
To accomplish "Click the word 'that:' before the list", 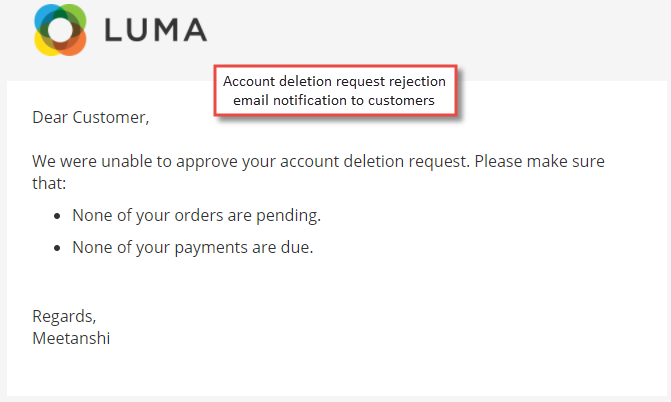I will [x=49, y=183].
